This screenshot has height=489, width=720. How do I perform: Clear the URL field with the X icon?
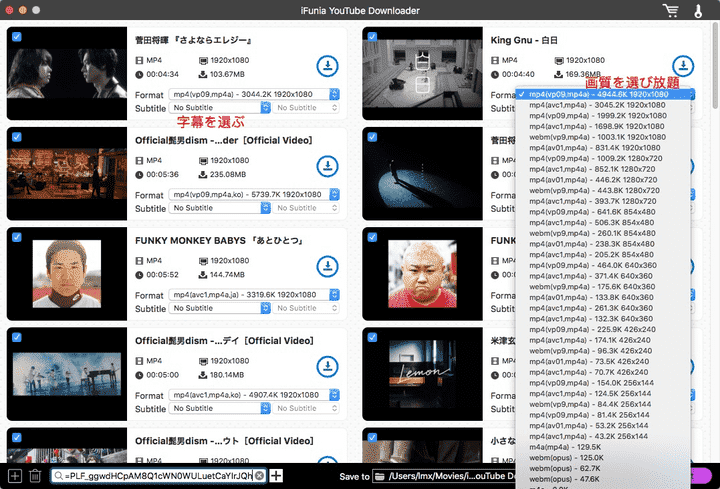pyautogui.click(x=259, y=476)
